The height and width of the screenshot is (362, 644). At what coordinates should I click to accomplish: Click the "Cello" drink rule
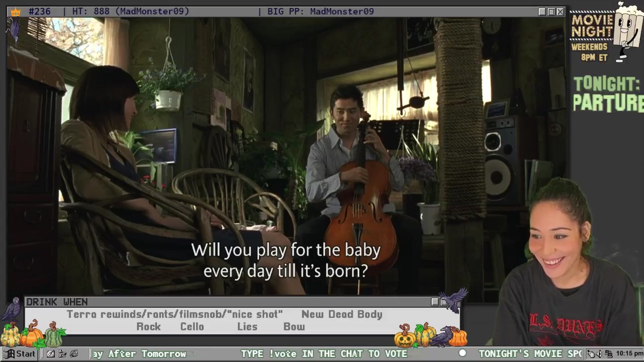click(x=192, y=326)
